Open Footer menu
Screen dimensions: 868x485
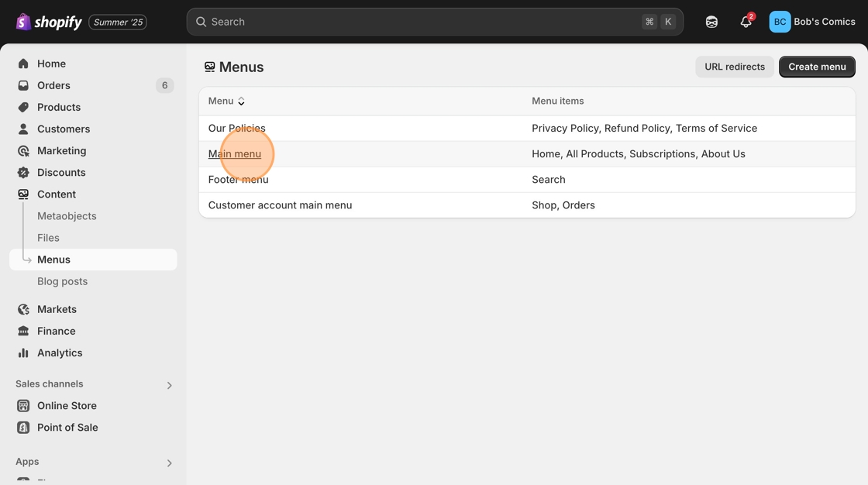pos(238,180)
